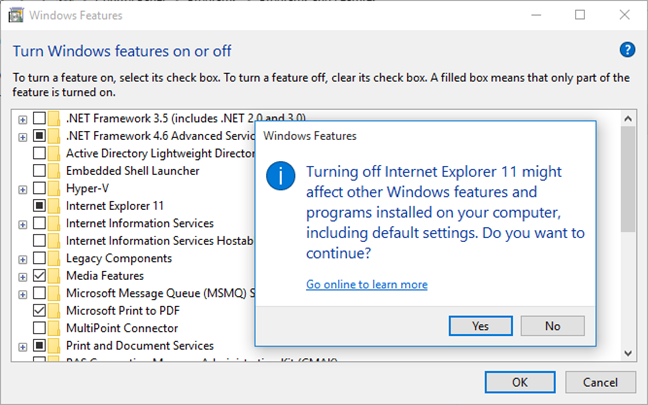This screenshot has height=405, width=648.
Task: Expand the .NET Framework 3.5 tree node
Action: pyautogui.click(x=23, y=118)
